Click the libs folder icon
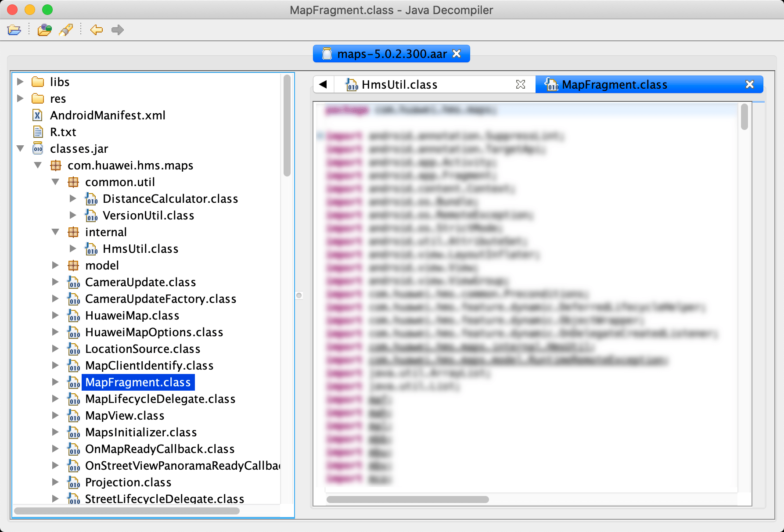The image size is (784, 532). pos(38,82)
